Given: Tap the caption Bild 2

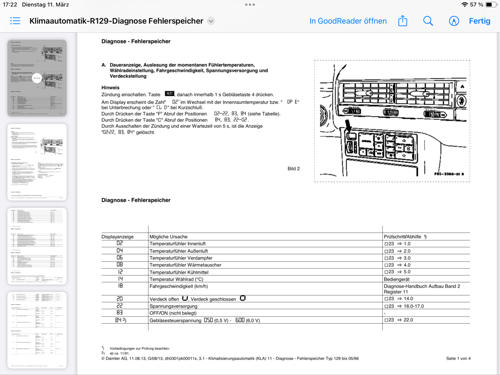Looking at the screenshot, I should click(x=294, y=169).
